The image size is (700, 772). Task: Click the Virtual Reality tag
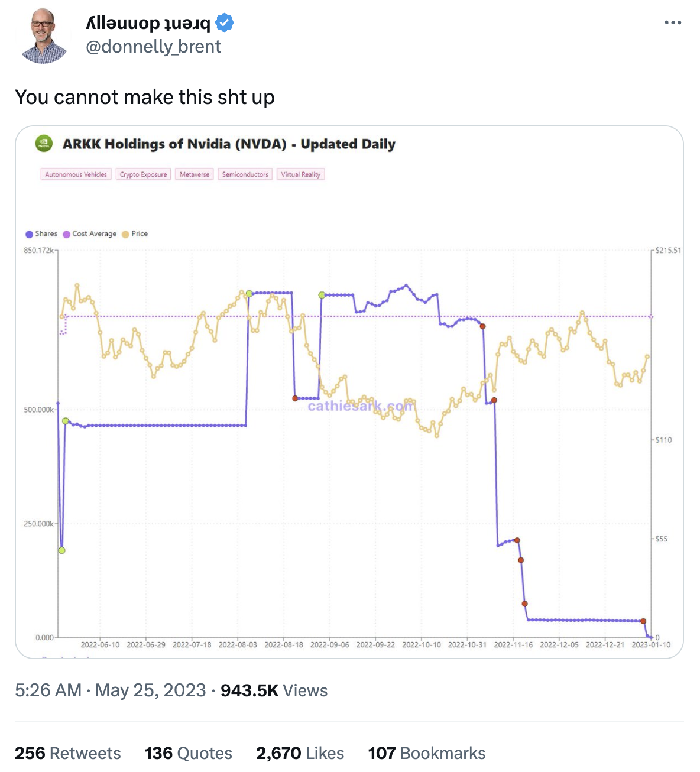300,174
